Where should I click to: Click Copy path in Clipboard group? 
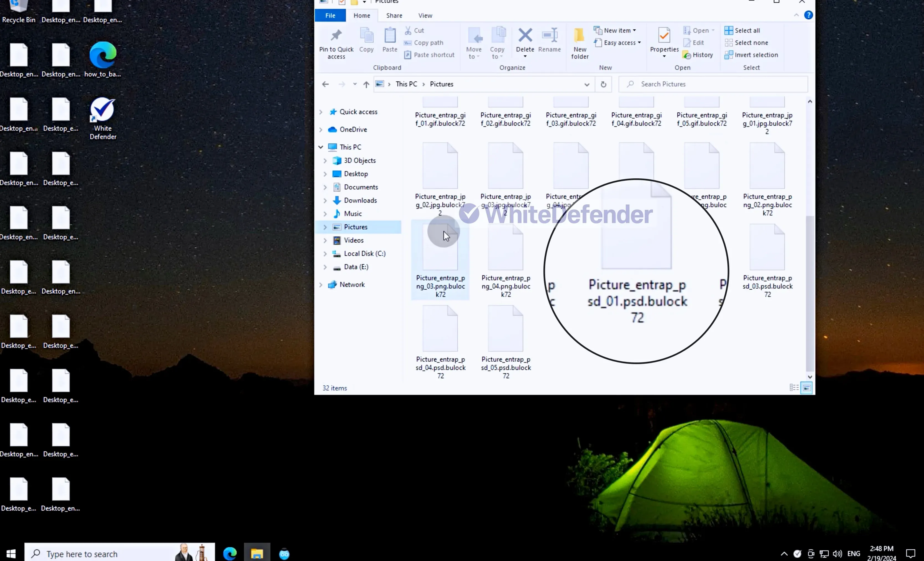(423, 43)
